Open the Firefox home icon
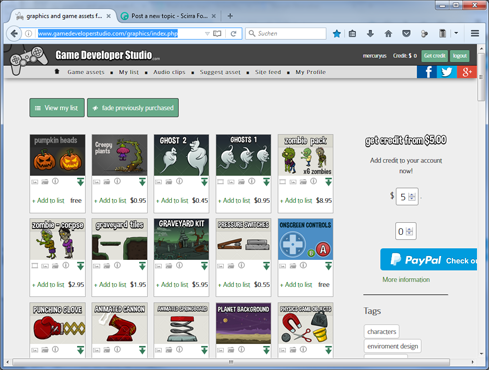 (388, 33)
